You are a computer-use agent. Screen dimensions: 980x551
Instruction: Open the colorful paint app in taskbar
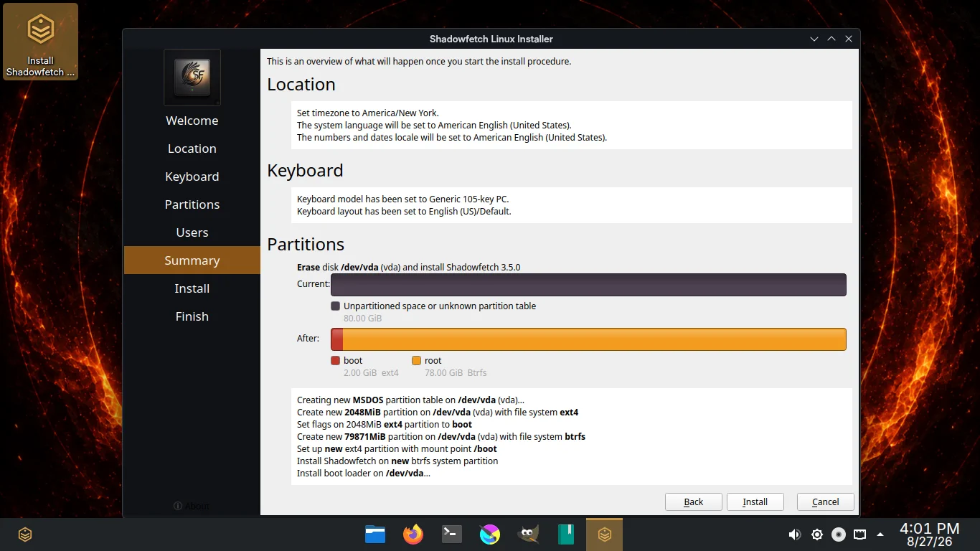tap(490, 534)
